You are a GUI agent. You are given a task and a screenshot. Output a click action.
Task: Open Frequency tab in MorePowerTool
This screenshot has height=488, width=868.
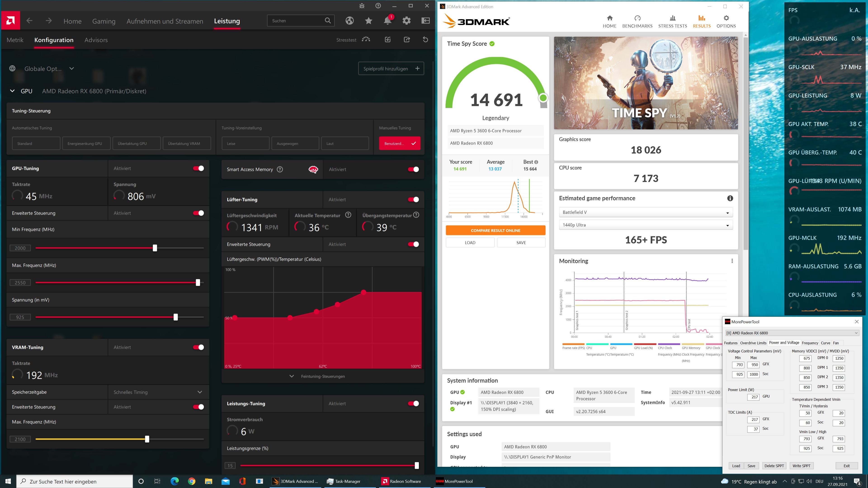(x=810, y=343)
